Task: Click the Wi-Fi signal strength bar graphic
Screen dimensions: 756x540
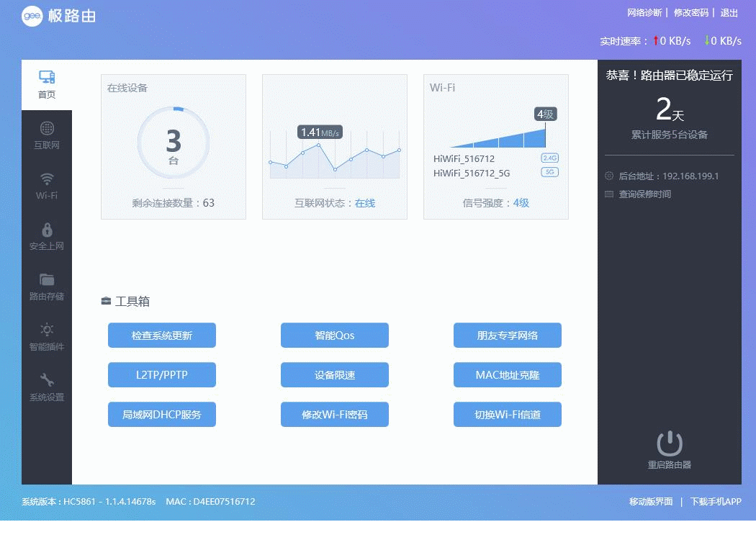Action: pyautogui.click(x=498, y=138)
